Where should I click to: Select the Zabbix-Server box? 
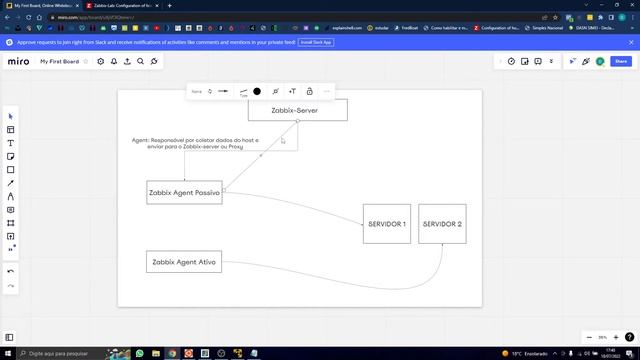298,110
